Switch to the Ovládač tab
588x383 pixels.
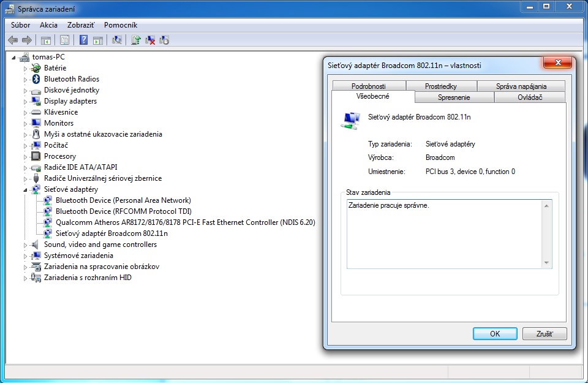(530, 97)
